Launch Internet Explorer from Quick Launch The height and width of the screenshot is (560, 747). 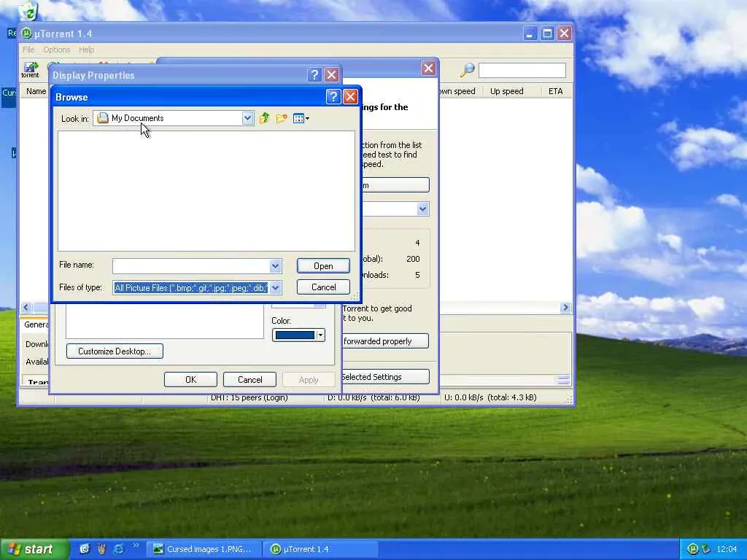tap(119, 549)
